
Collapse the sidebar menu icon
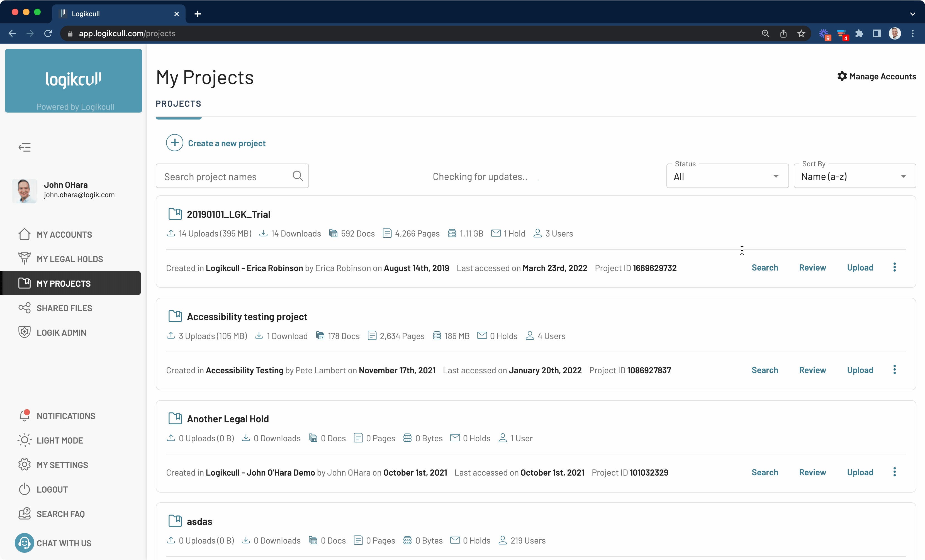click(x=25, y=147)
